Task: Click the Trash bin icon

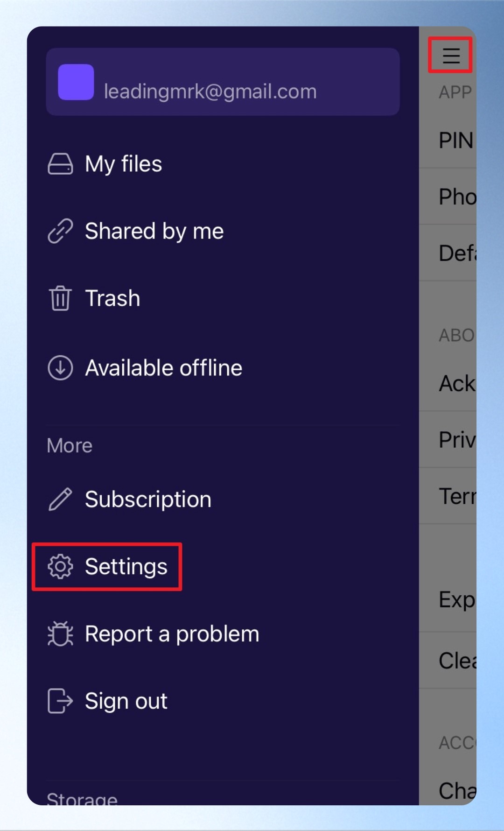Action: tap(60, 298)
